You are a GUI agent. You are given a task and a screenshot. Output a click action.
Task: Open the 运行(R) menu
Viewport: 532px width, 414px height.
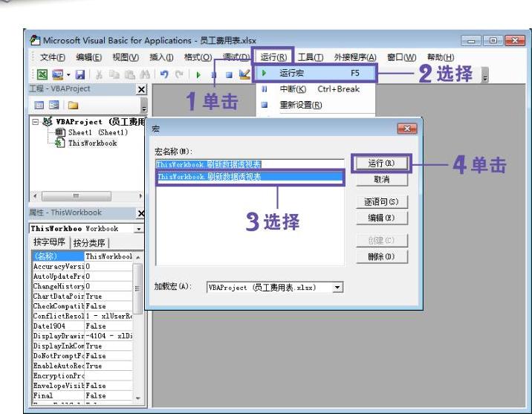click(x=274, y=57)
